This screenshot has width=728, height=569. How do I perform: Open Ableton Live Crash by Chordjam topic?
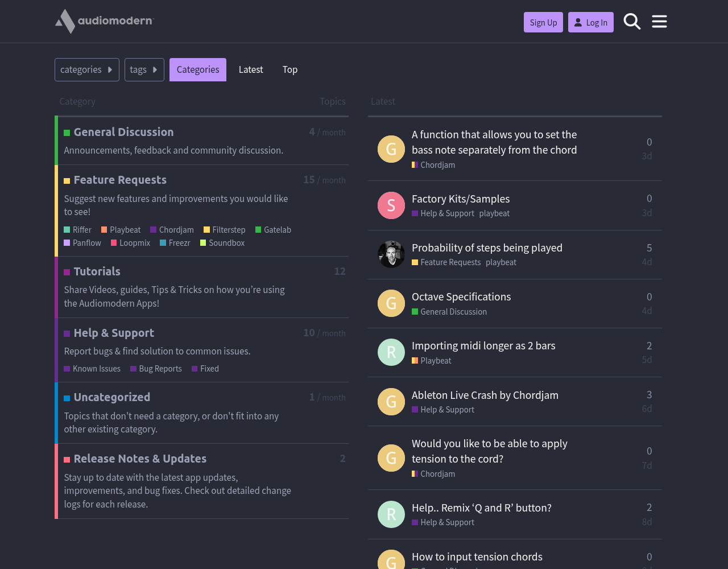click(485, 395)
